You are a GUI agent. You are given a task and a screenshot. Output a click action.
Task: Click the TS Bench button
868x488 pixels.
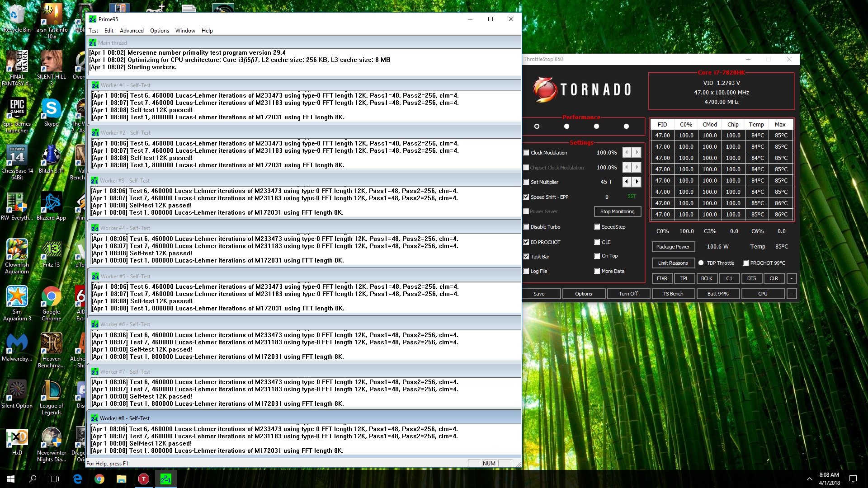coord(673,294)
